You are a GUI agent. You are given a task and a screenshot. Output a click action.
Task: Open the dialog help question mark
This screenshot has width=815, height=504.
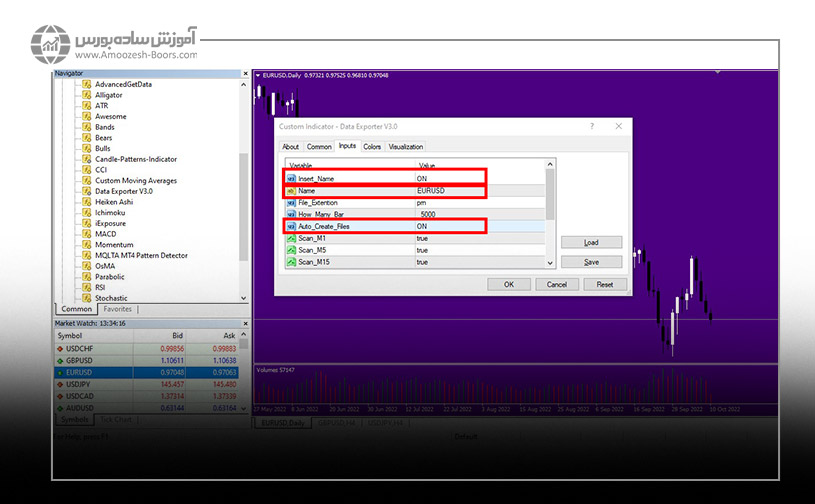point(591,127)
